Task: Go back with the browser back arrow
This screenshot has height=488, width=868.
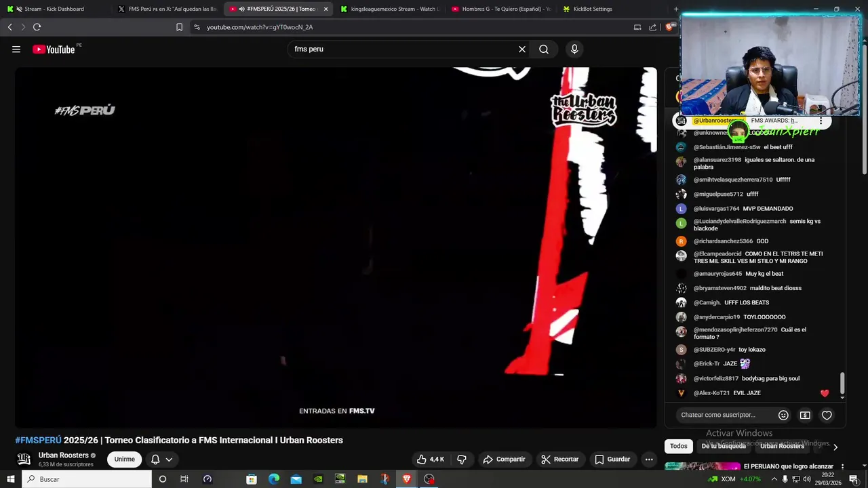Action: coord(9,27)
